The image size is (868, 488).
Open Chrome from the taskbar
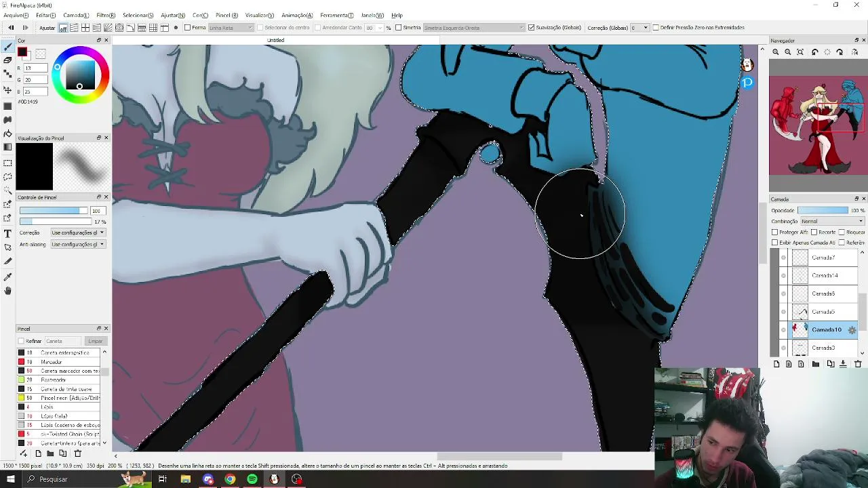(230, 479)
